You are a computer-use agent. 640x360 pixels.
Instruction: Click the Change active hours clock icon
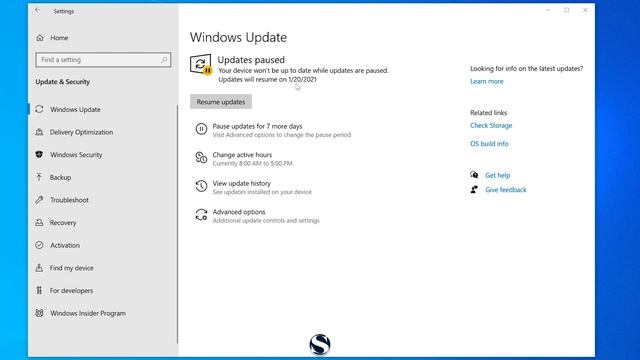tap(201, 158)
